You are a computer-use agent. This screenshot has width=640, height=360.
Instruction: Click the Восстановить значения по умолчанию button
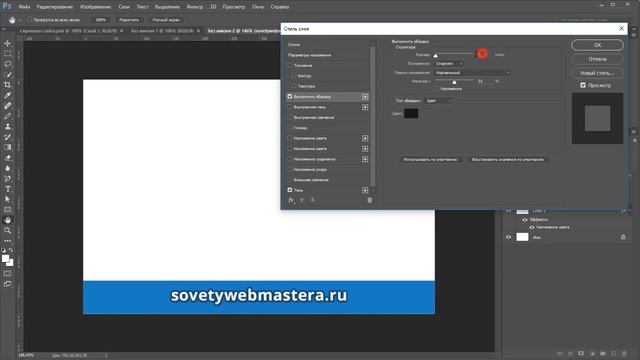pos(508,160)
